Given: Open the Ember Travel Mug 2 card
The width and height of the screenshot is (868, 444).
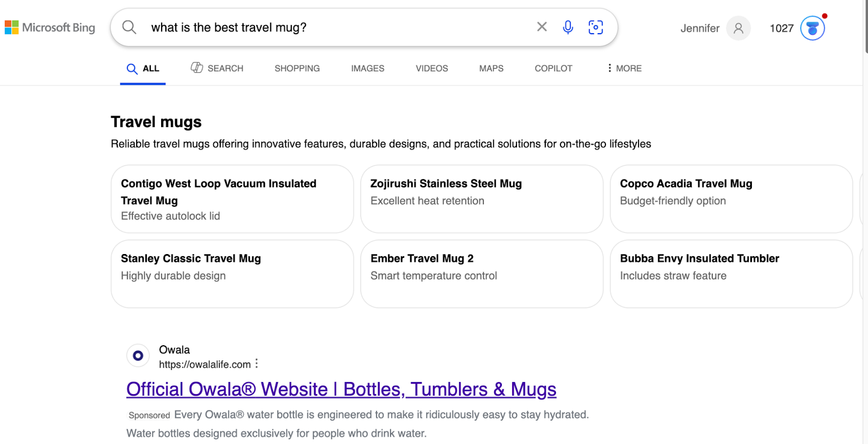Looking at the screenshot, I should [482, 274].
